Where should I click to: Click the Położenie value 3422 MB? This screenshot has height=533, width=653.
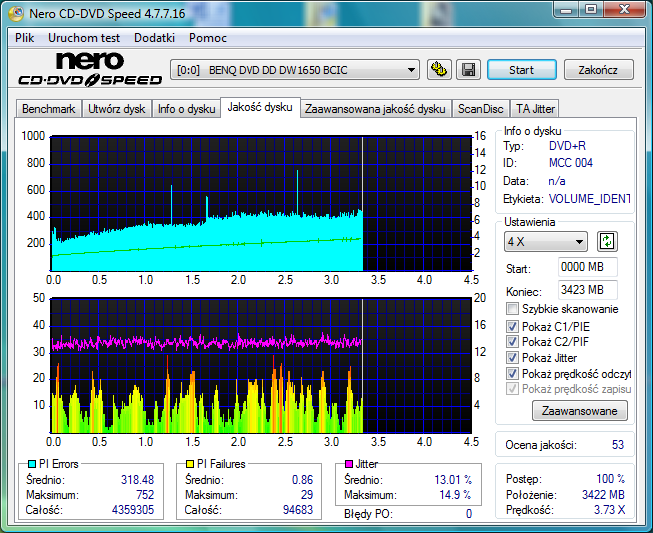click(603, 495)
